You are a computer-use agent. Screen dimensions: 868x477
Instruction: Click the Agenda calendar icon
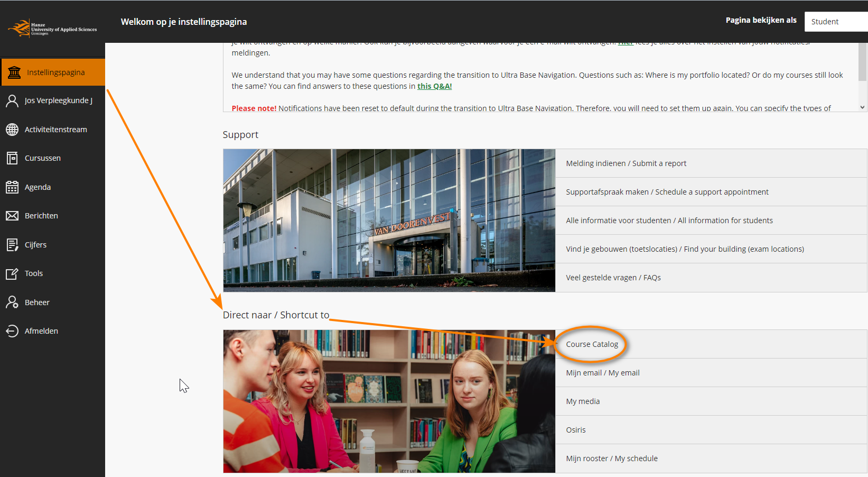click(x=12, y=187)
